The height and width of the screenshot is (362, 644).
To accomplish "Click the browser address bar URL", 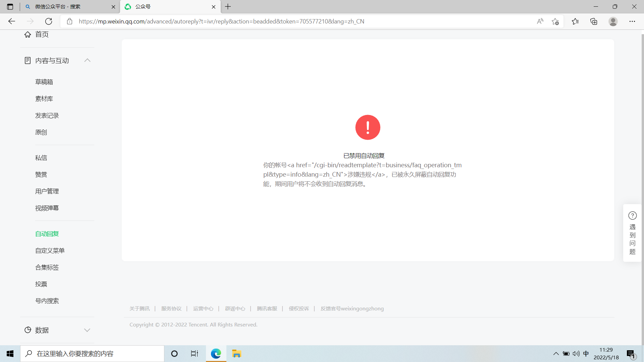I will point(221,21).
